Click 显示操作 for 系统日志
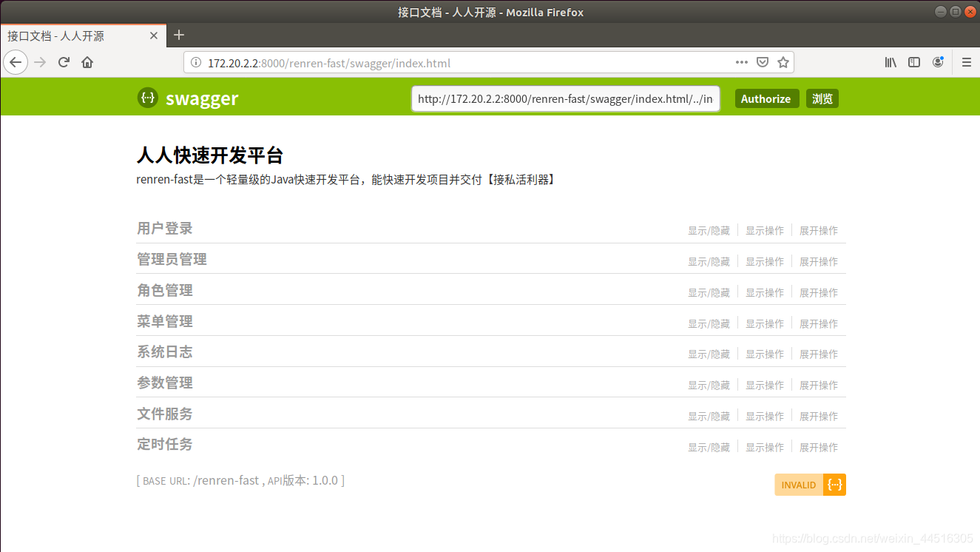980x552 pixels. coord(765,354)
